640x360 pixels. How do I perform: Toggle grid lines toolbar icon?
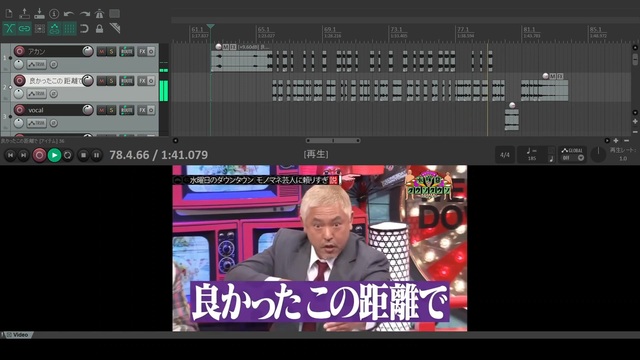tap(69, 29)
